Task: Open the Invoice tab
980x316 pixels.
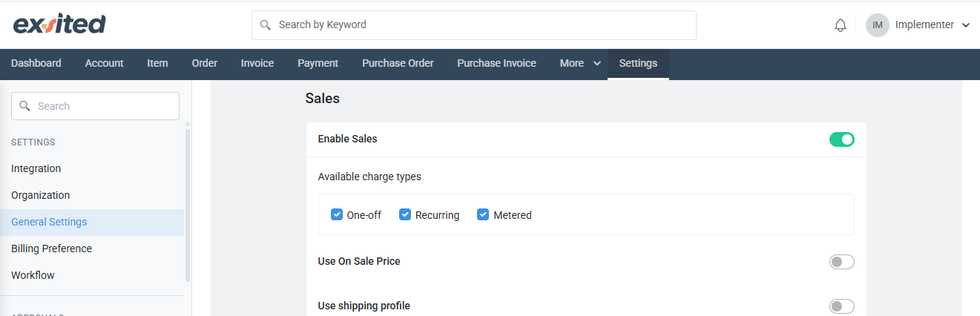Action: pyautogui.click(x=257, y=63)
